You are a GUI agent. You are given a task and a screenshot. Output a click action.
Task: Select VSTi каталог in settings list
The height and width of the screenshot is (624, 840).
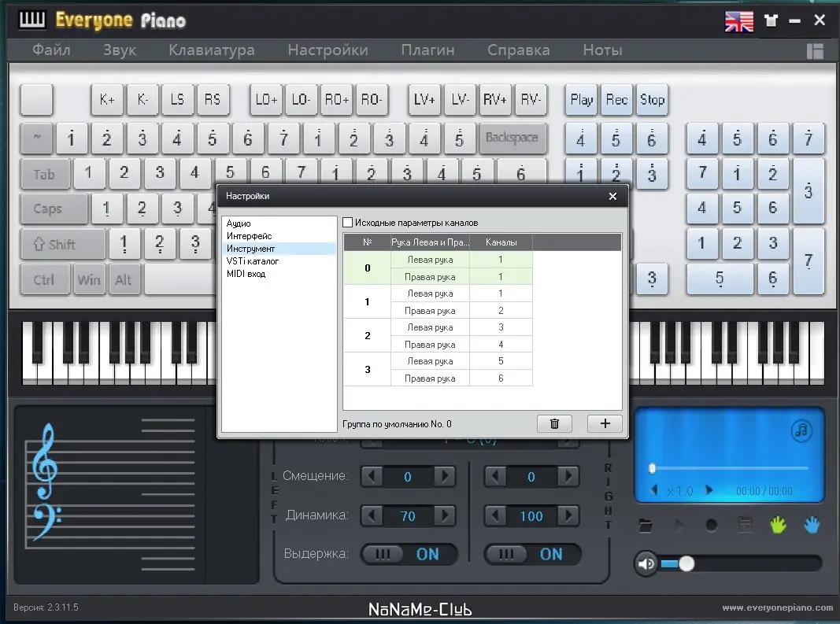[x=253, y=260]
